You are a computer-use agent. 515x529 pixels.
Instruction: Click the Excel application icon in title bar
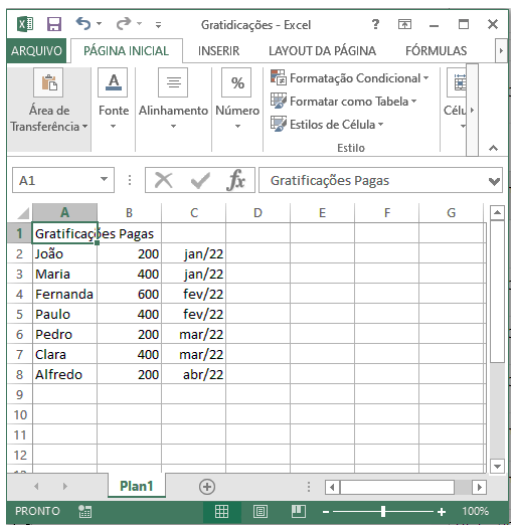[25, 24]
